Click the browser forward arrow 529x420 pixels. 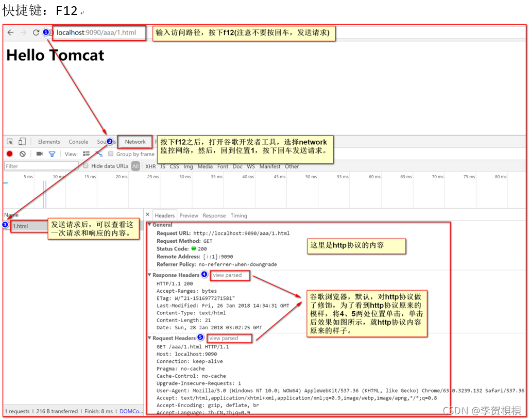pos(23,32)
